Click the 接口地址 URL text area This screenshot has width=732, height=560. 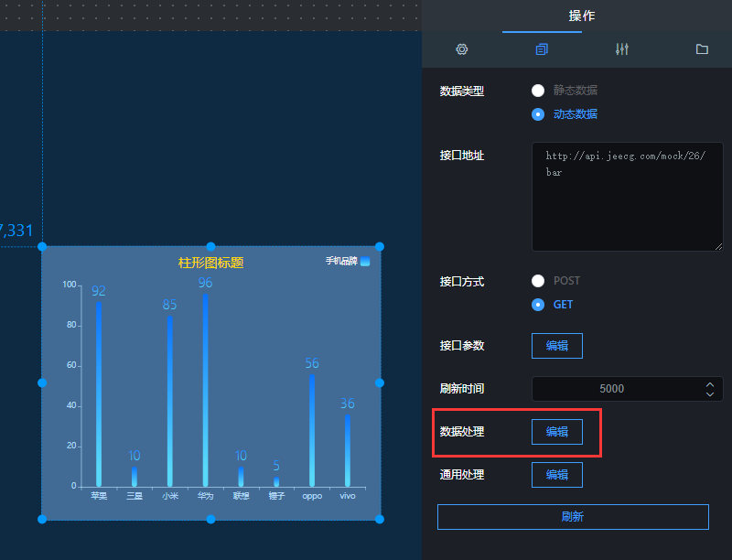(x=628, y=197)
